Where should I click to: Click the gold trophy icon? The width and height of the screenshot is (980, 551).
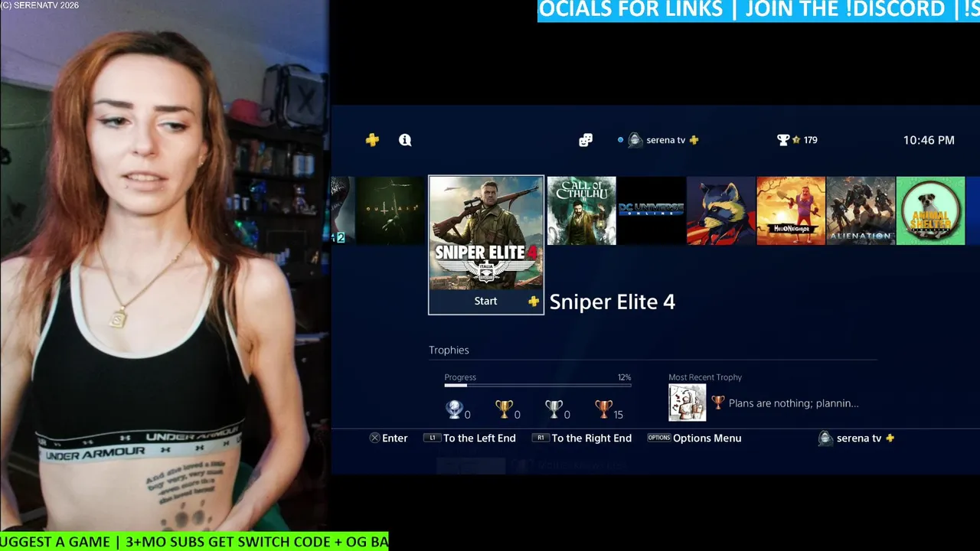click(x=504, y=410)
